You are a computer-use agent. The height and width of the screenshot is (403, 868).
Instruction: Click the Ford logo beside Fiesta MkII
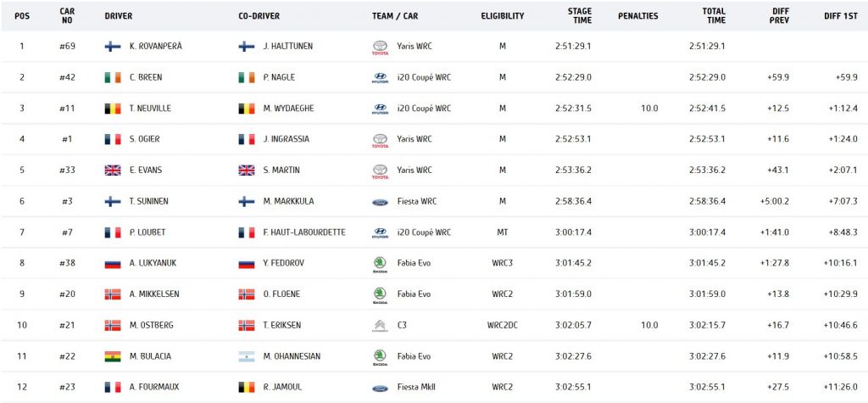(x=381, y=388)
